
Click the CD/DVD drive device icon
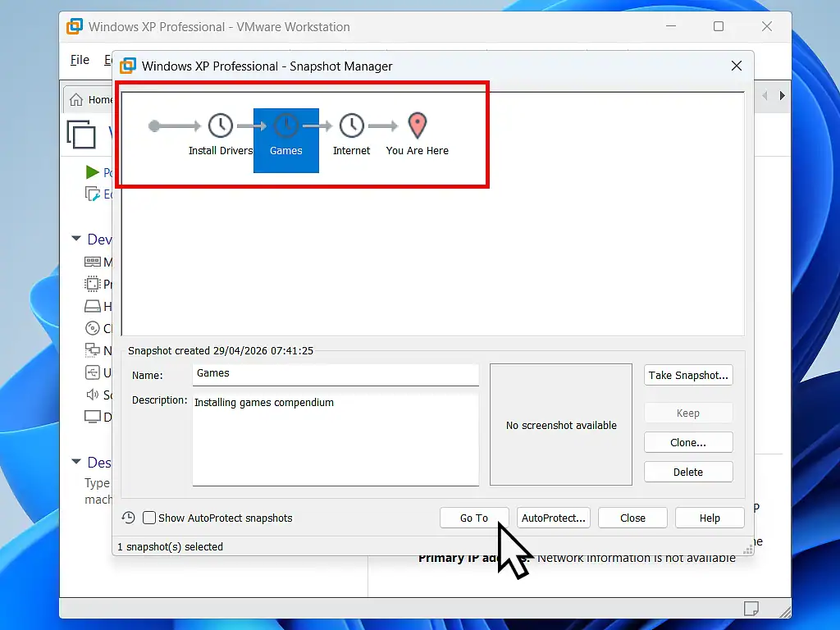click(x=92, y=328)
